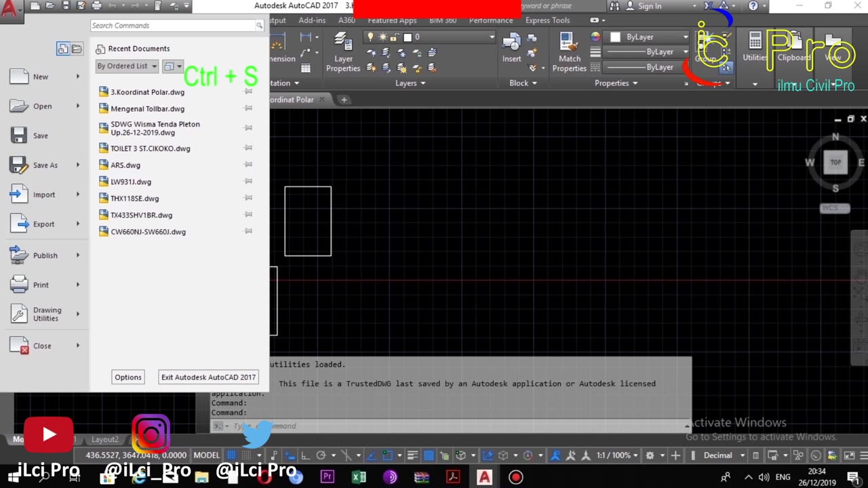Click the Freeze layer icon in Layers panel
The width and height of the screenshot is (868, 488).
[x=402, y=52]
